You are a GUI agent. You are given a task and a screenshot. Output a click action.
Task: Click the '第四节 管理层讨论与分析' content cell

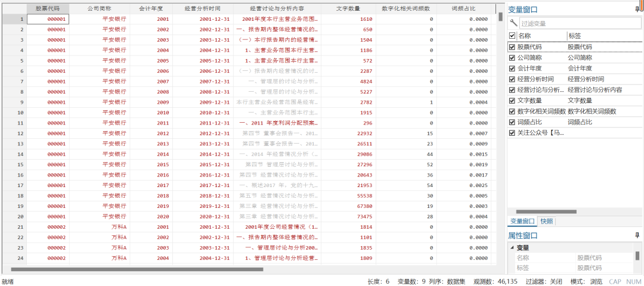coord(277,164)
